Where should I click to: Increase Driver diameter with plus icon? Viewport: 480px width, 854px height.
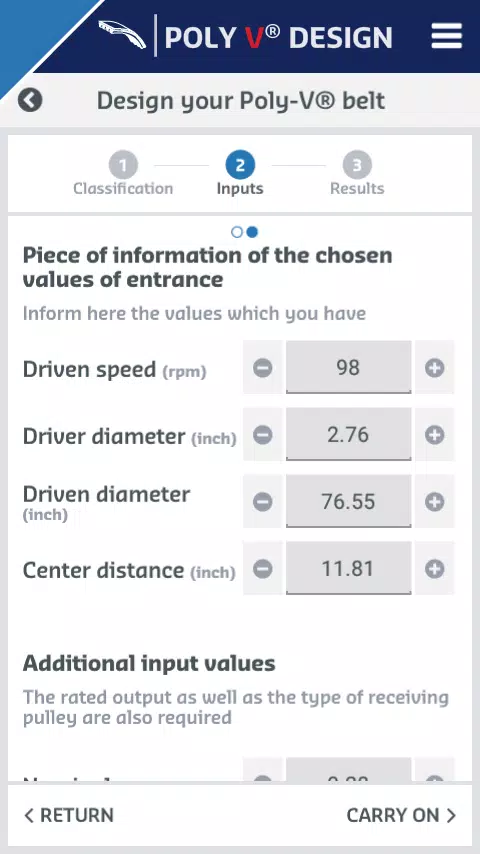point(434,435)
